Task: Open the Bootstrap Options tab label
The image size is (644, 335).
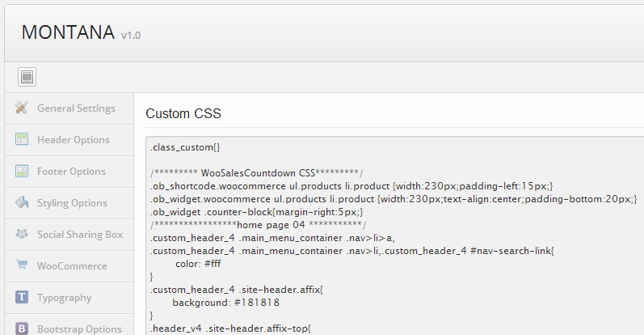Action: pos(79,329)
